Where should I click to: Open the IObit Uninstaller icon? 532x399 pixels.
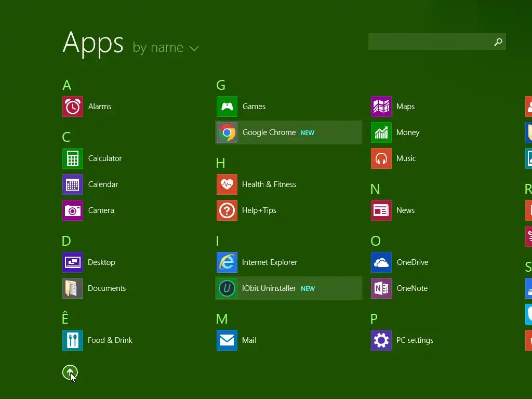pyautogui.click(x=227, y=288)
